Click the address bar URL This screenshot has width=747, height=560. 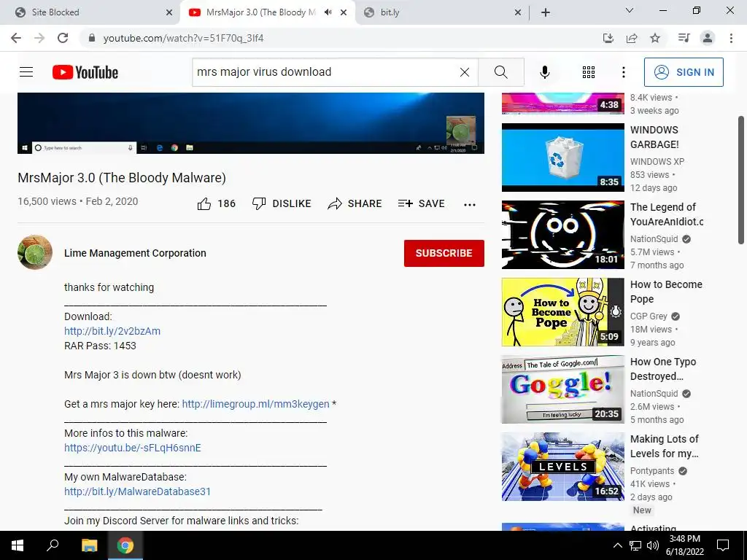[183, 38]
